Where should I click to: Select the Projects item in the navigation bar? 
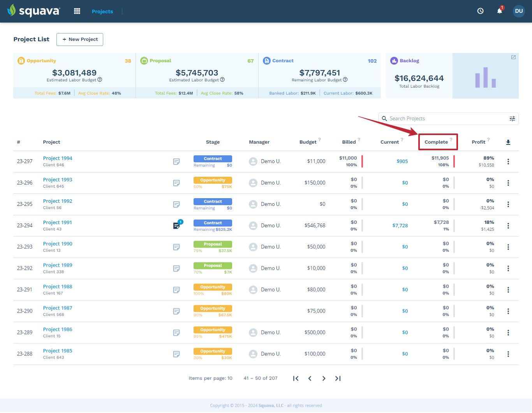point(102,11)
